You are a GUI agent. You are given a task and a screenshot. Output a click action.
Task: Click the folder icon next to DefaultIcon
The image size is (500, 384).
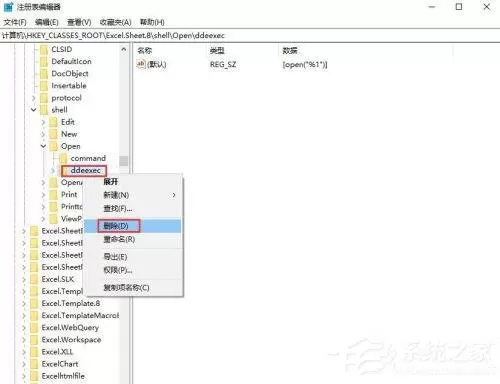44,62
